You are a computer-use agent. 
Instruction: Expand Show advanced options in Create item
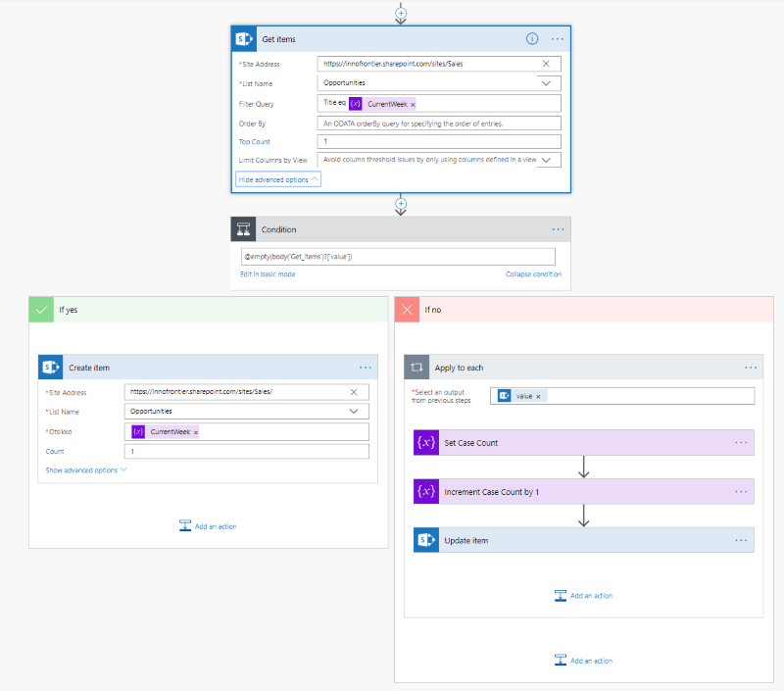pos(86,470)
